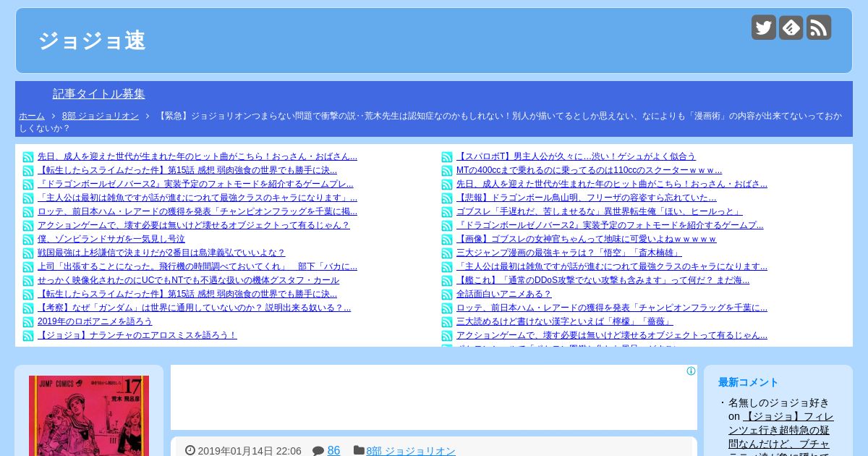Open 【悲報】ドラゴンボール鳥山明 link
The height and width of the screenshot is (456, 868).
tap(587, 198)
